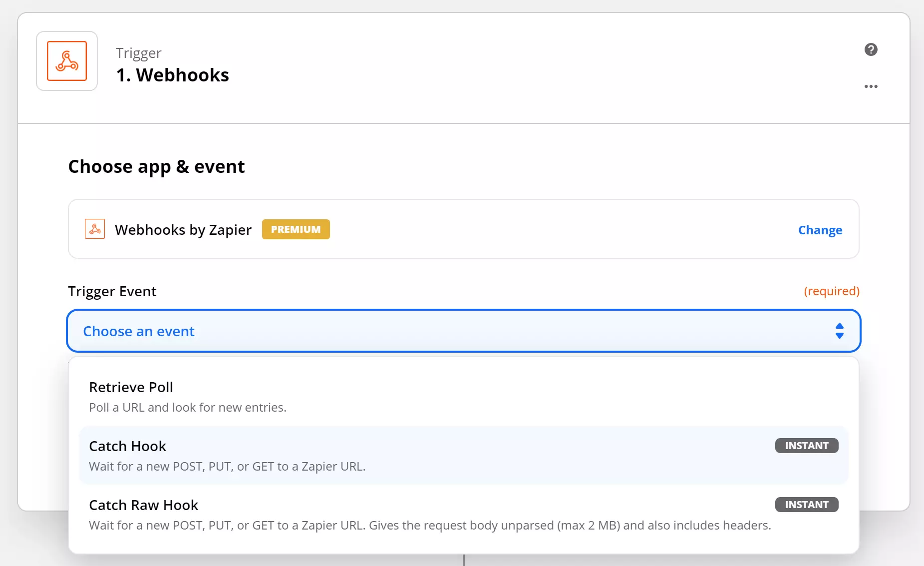Click the small Webhooks by Zapier app icon
Screen dimensions: 924x566
95,229
